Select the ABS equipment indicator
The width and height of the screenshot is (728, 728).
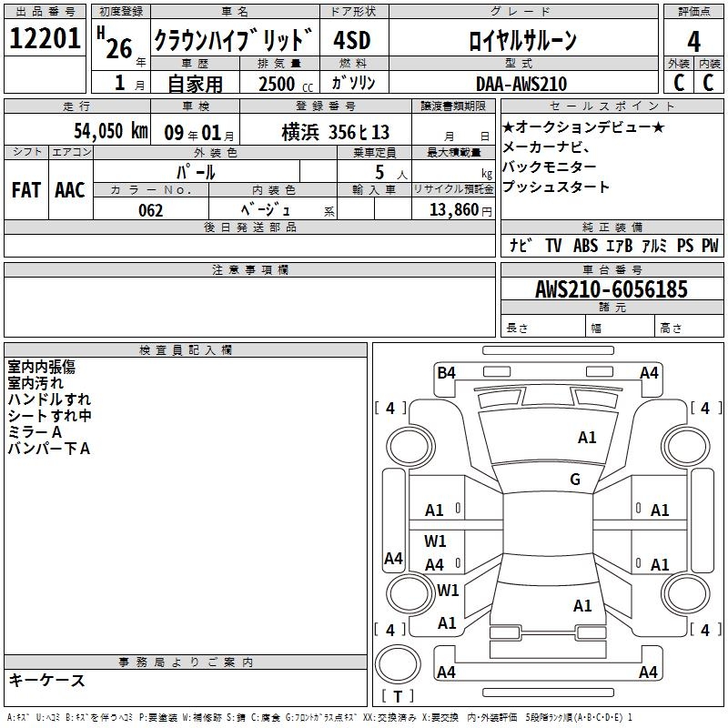(585, 246)
